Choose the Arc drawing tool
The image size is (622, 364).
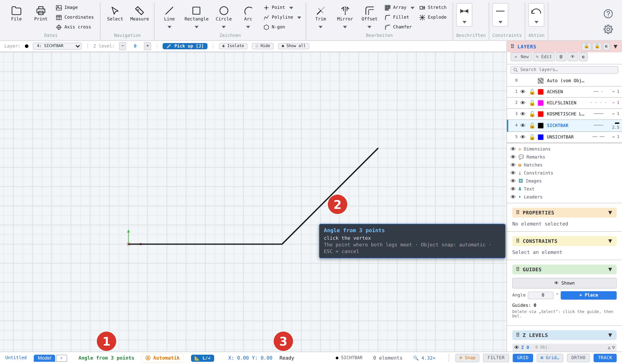coord(248,14)
